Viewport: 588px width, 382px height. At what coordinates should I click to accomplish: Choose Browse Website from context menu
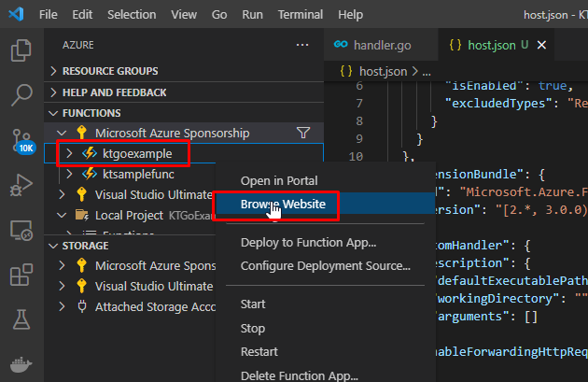[x=325, y=205]
